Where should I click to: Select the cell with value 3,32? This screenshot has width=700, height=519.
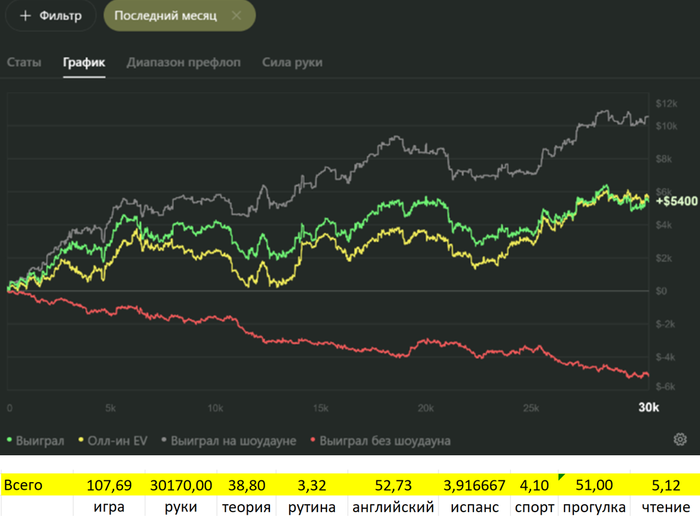coord(312,485)
